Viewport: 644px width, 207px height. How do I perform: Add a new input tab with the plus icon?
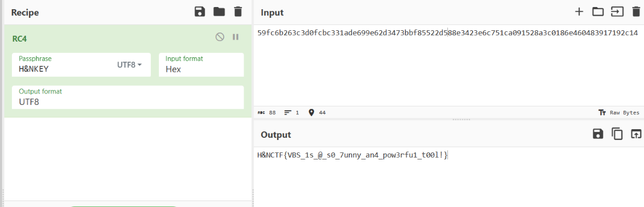click(x=579, y=12)
